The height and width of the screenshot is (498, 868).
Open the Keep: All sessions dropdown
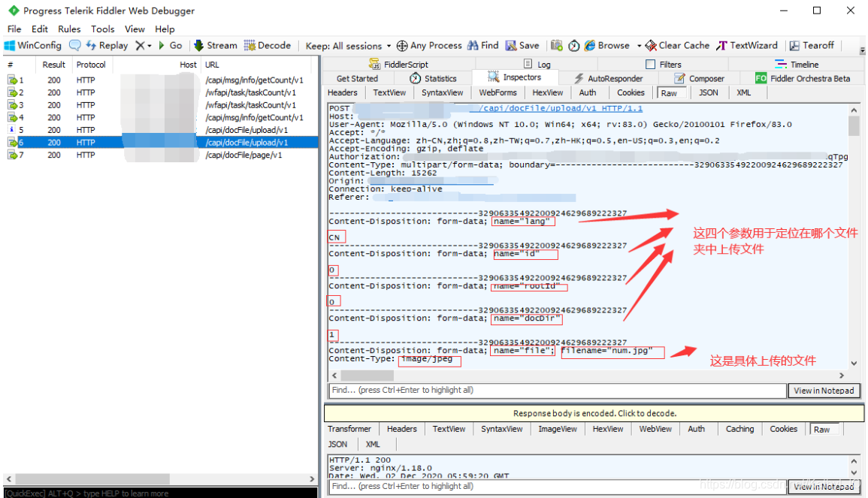(348, 46)
